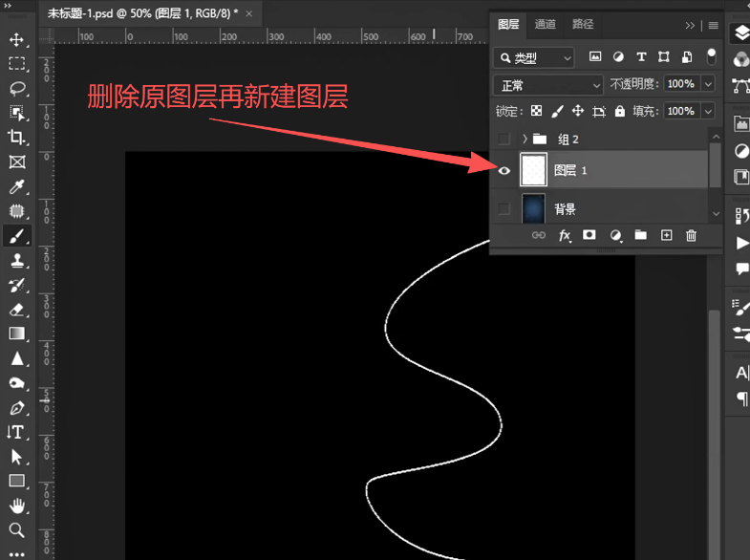Select the Lasso tool
The width and height of the screenshot is (750, 560).
17,88
